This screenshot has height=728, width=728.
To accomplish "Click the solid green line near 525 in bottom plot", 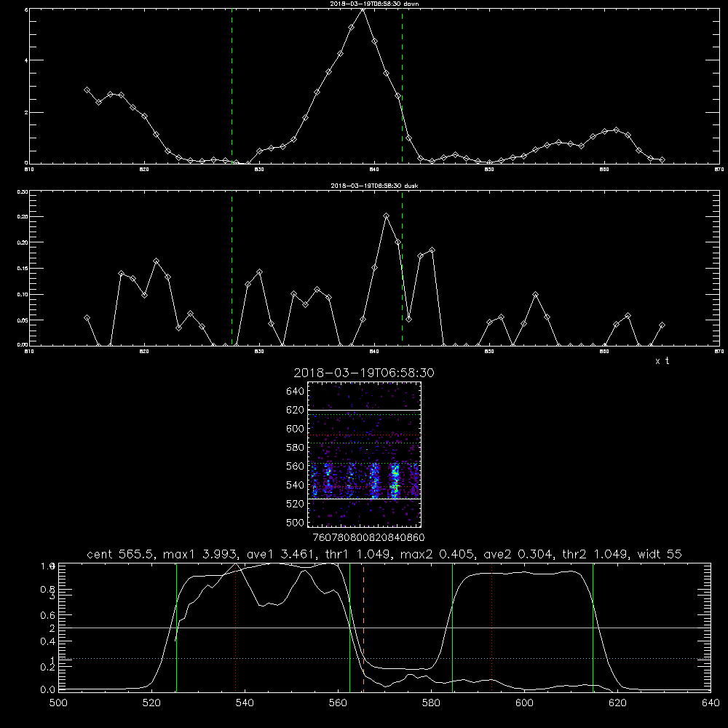I will point(176,627).
